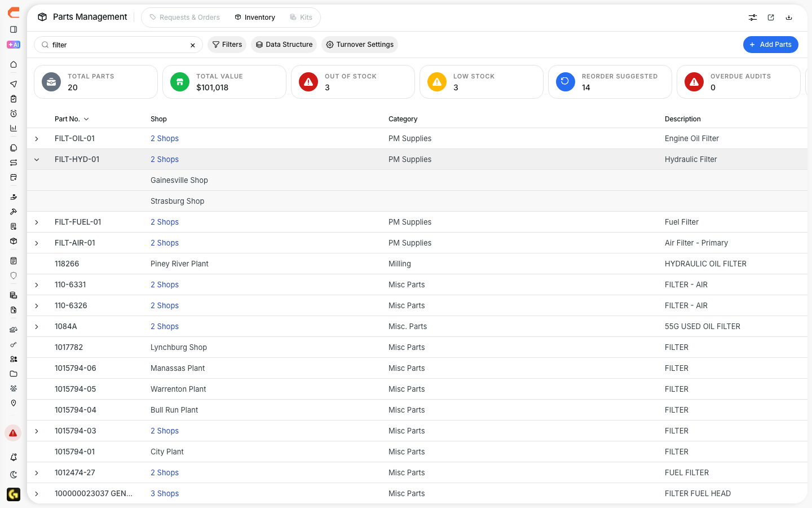Expand the 110-6331 row
The image size is (812, 508).
click(x=37, y=285)
